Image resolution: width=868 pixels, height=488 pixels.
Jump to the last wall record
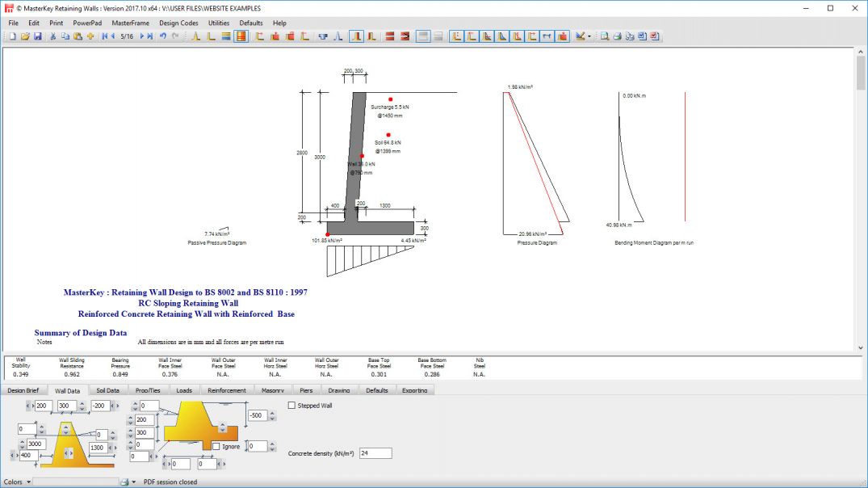(x=149, y=36)
